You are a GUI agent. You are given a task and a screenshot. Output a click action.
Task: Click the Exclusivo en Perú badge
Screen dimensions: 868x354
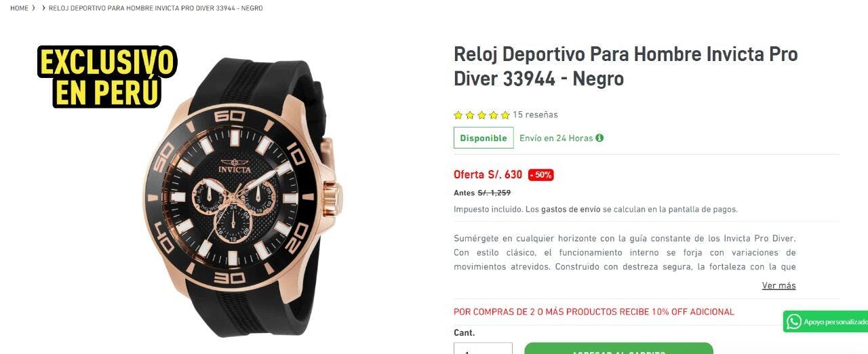[x=107, y=77]
